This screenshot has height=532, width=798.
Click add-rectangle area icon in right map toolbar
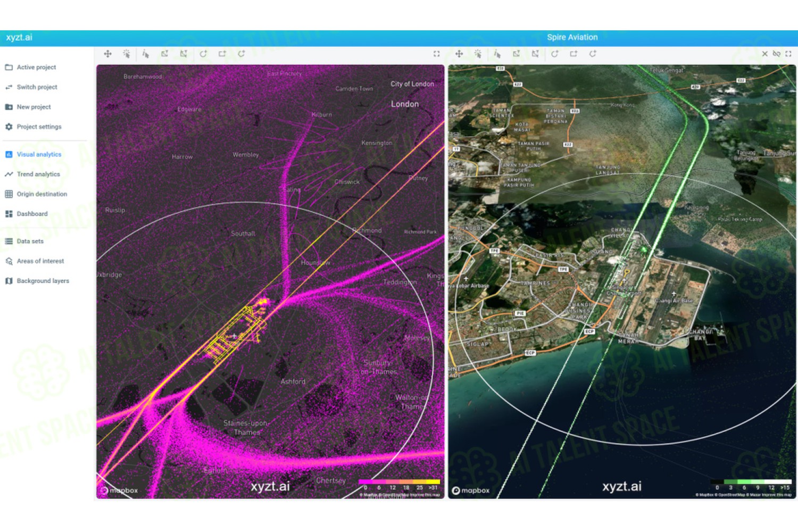tap(573, 54)
